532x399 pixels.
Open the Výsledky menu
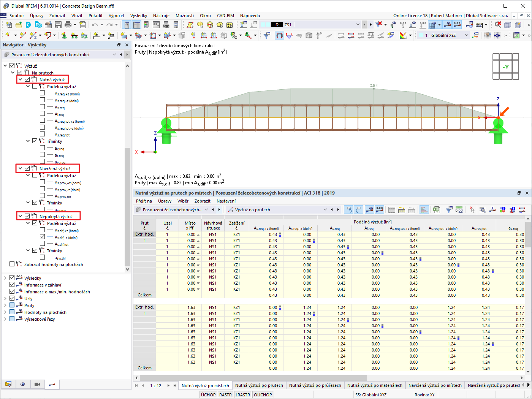[x=139, y=16]
